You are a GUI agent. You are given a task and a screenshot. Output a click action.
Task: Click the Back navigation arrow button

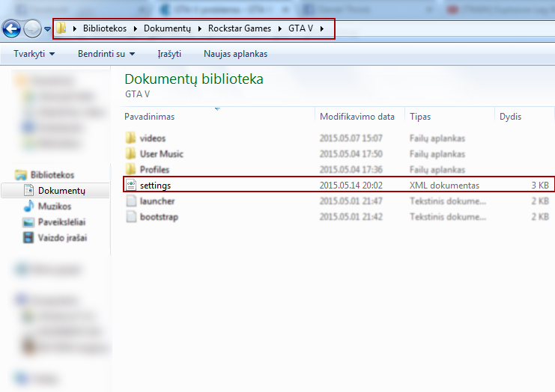(x=11, y=29)
